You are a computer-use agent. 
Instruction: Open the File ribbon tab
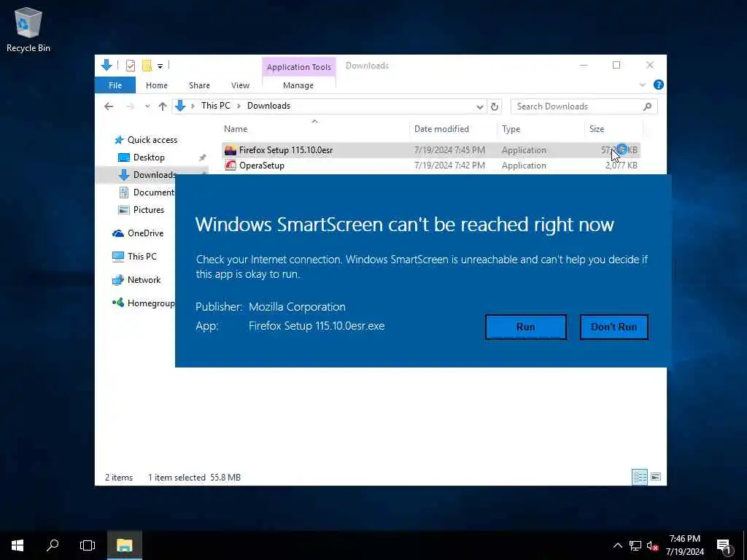coord(115,85)
